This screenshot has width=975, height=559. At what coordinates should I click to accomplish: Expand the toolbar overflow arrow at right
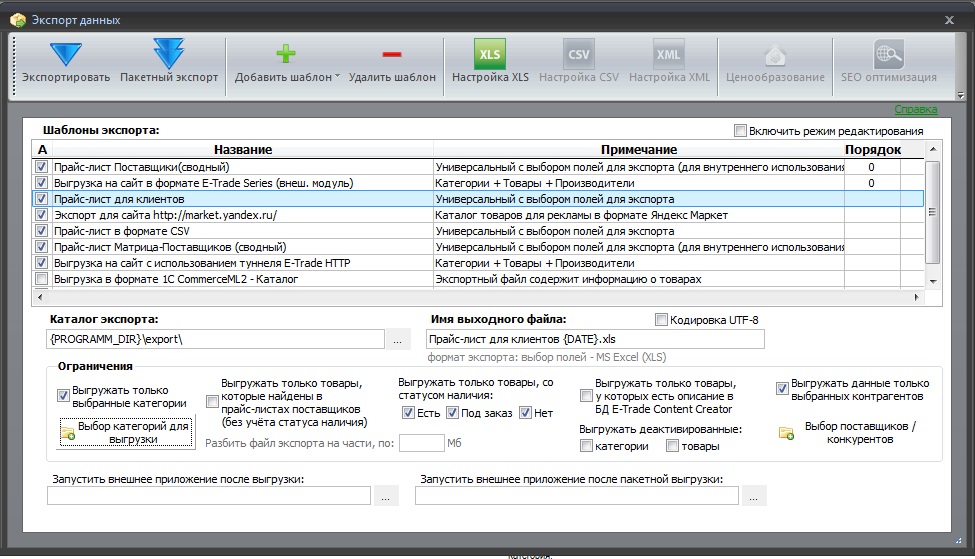pos(961,95)
